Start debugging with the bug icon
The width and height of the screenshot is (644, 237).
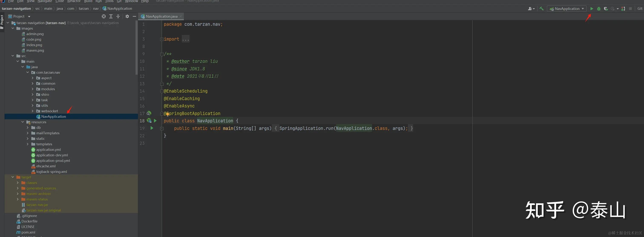tap(598, 9)
